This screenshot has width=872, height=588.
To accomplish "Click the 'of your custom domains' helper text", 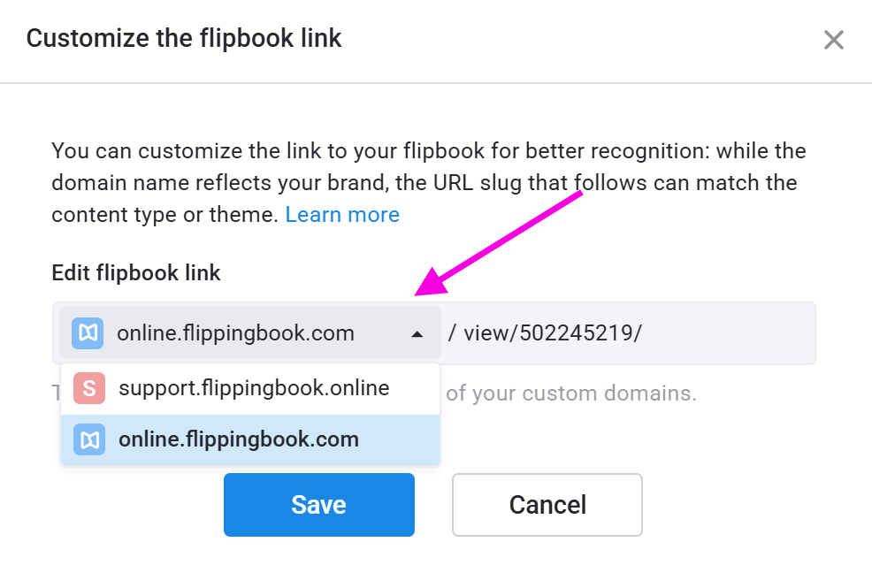I will (x=571, y=393).
